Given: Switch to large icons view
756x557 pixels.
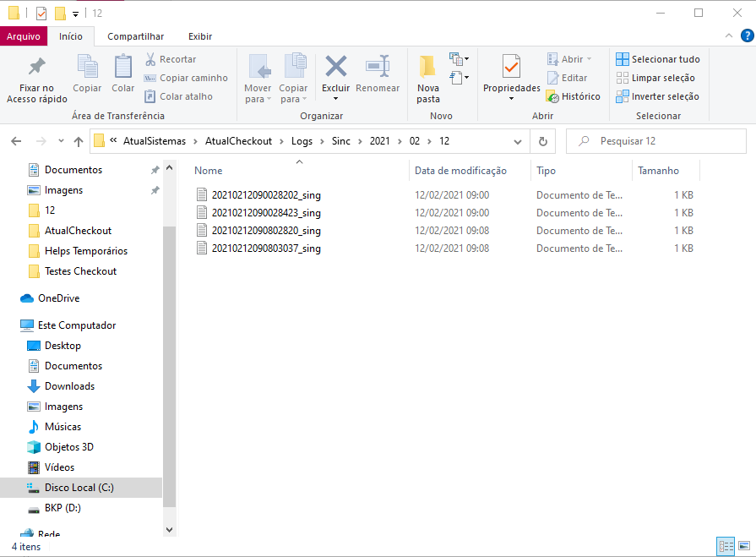Looking at the screenshot, I should coord(744,546).
